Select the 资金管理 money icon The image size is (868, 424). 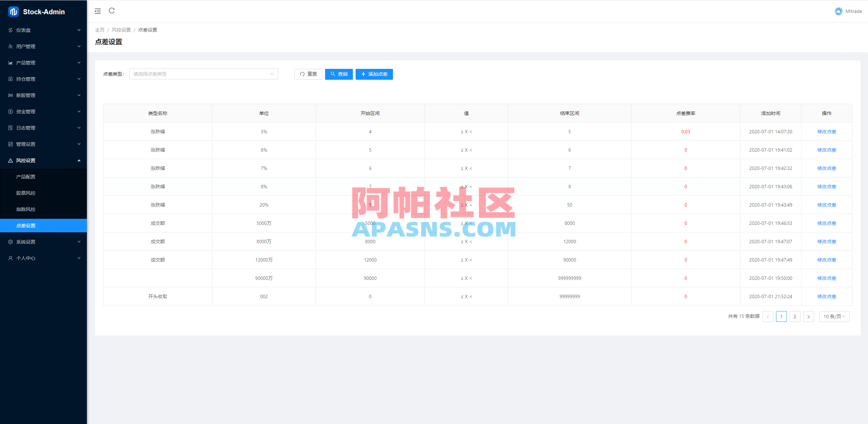coord(10,111)
